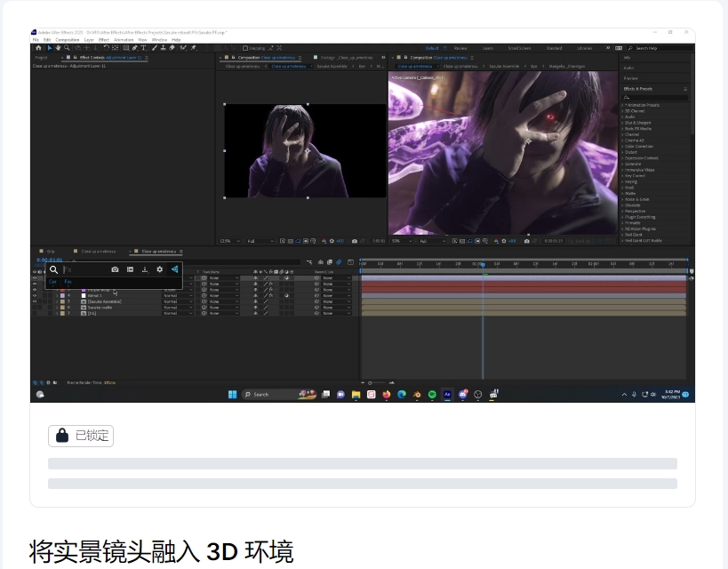Toggle visibility eye of layer 4

point(35,295)
